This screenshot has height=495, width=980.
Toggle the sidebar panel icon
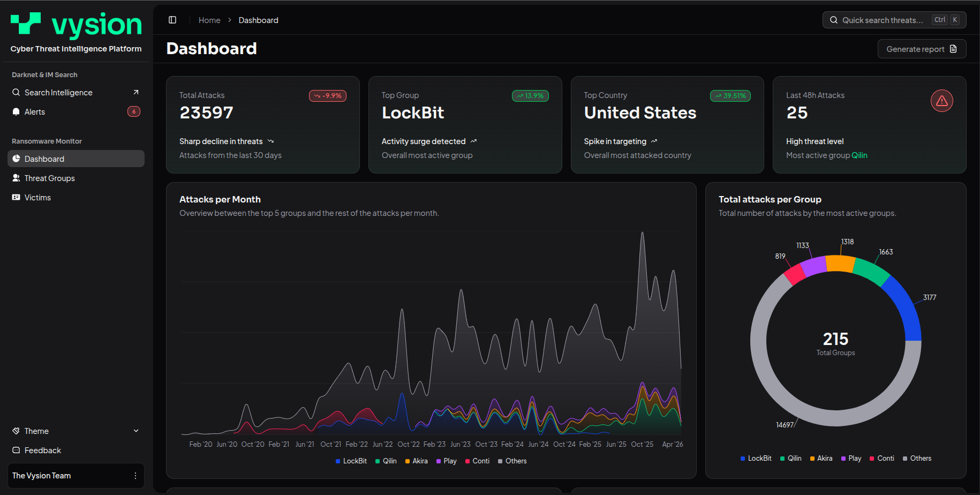172,20
